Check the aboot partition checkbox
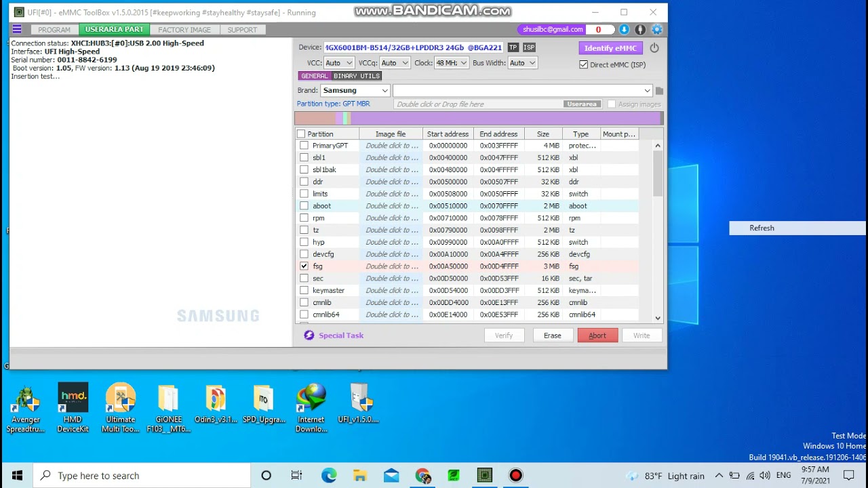The image size is (868, 488). tap(304, 206)
